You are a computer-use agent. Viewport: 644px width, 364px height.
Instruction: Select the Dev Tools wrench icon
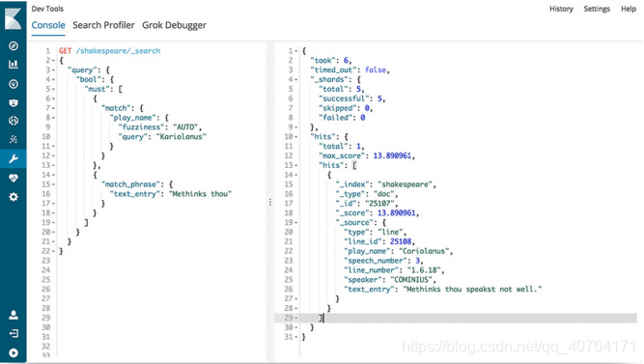14,158
